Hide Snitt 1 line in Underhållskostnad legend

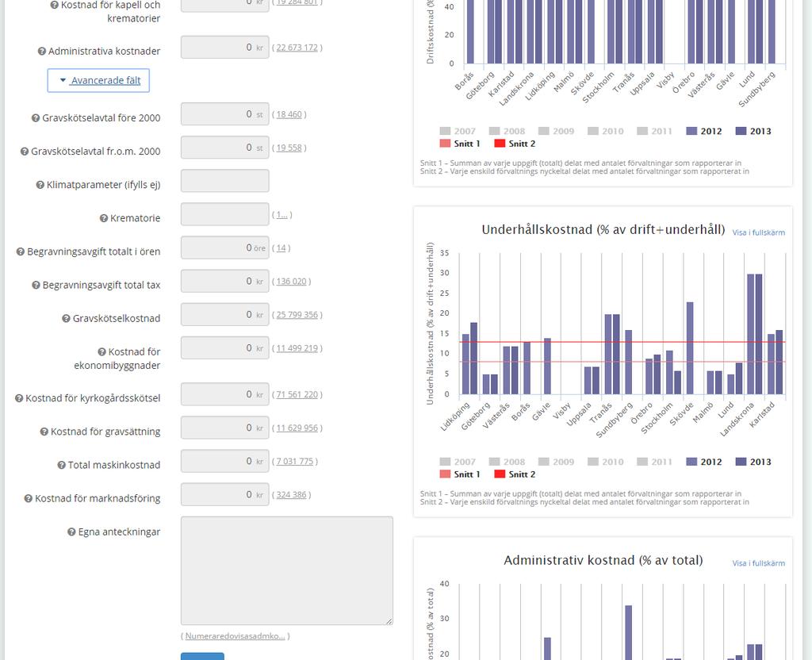459,474
